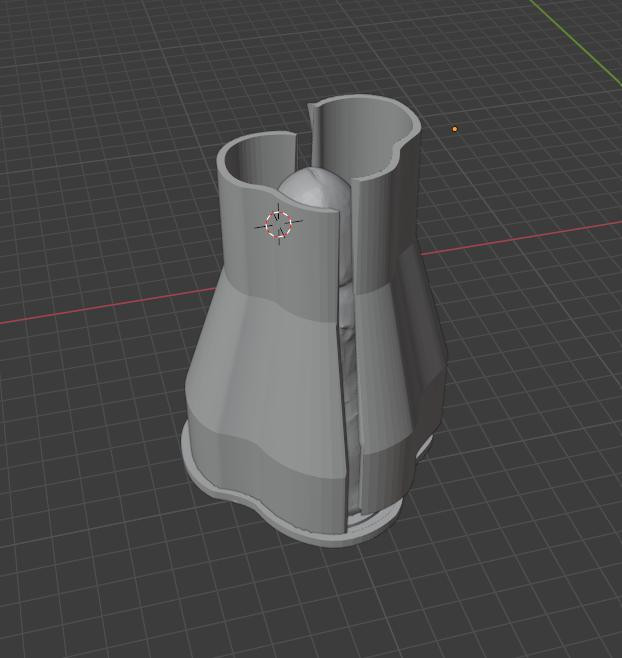Click the red-white striped 3D cursor

pyautogui.click(x=281, y=224)
